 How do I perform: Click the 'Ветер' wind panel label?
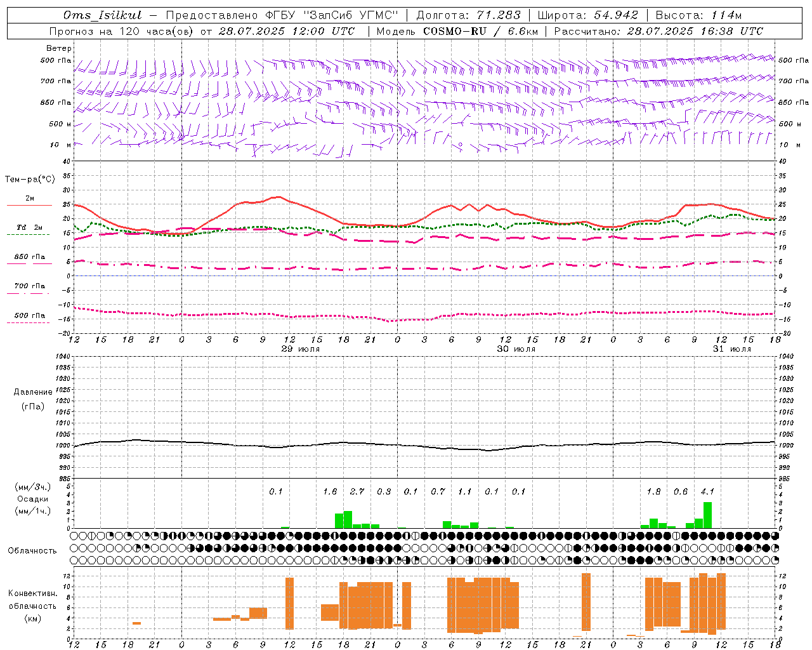(59, 48)
